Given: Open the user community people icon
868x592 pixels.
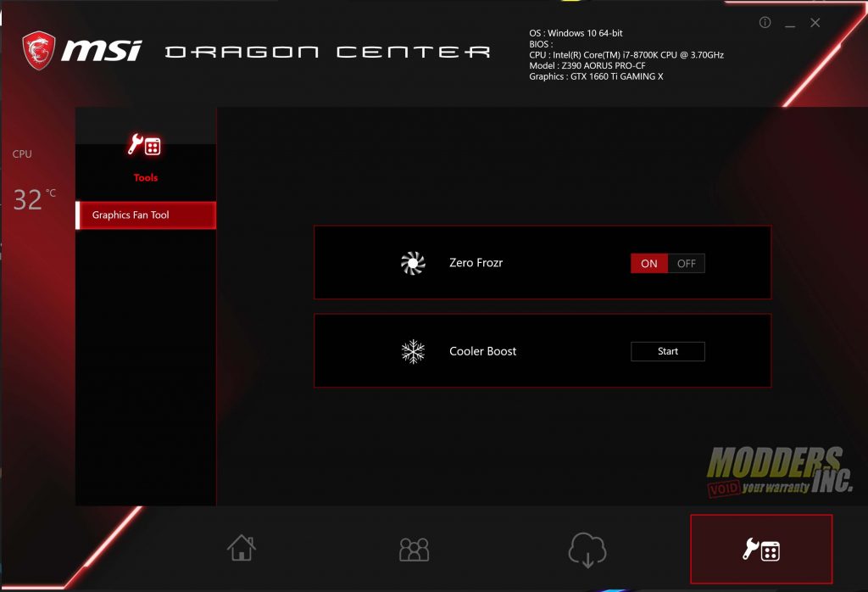Looking at the screenshot, I should (414, 550).
